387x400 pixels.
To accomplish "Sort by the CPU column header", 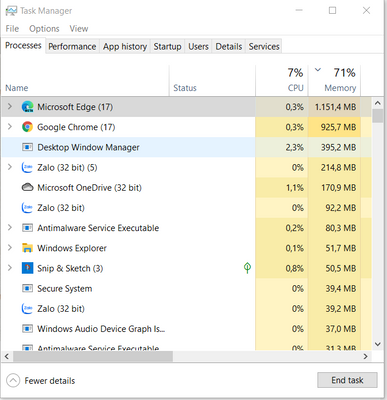I will pos(282,81).
